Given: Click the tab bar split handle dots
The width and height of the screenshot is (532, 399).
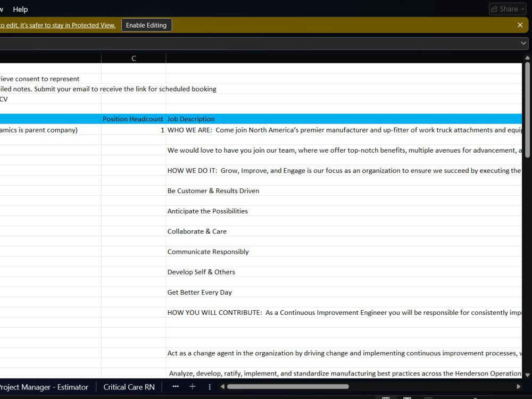Looking at the screenshot, I should pos(210,387).
